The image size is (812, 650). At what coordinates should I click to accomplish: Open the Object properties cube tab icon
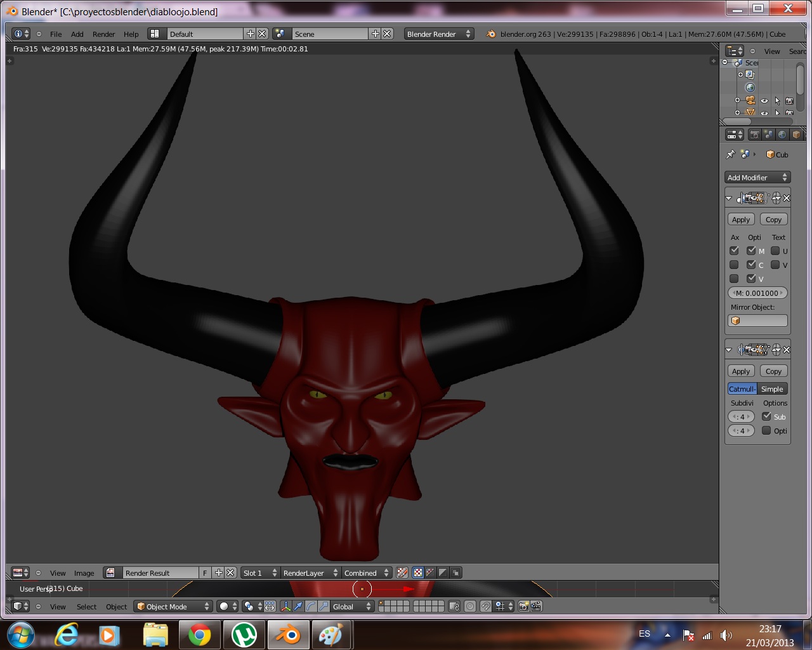(x=796, y=135)
